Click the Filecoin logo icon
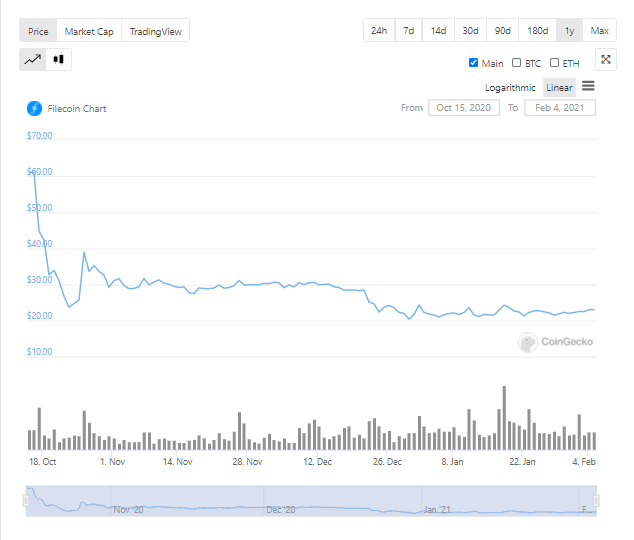Screen dimensions: 634x540 [x=34, y=108]
